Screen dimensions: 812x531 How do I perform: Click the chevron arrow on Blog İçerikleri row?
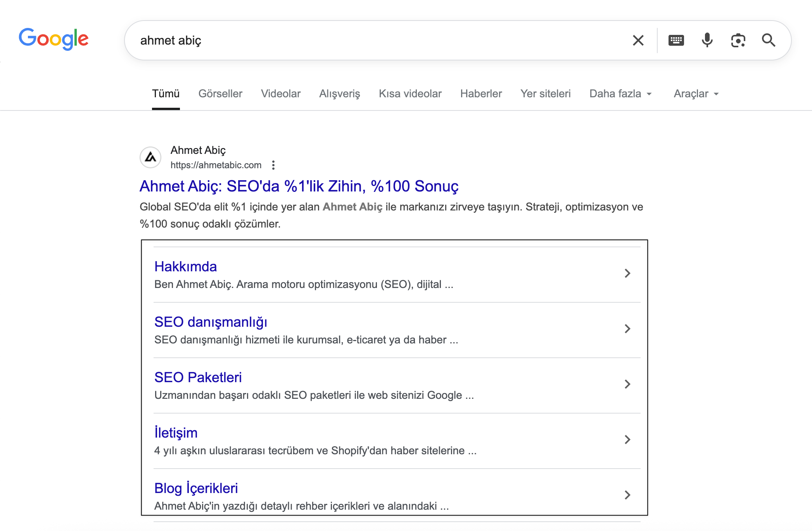tap(627, 495)
